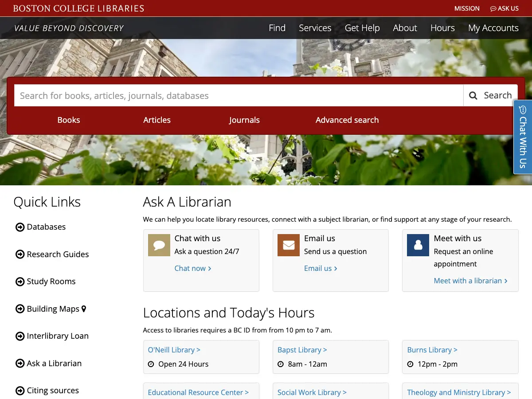
Task: Open the Building Maps quick link
Action: [x=53, y=309]
